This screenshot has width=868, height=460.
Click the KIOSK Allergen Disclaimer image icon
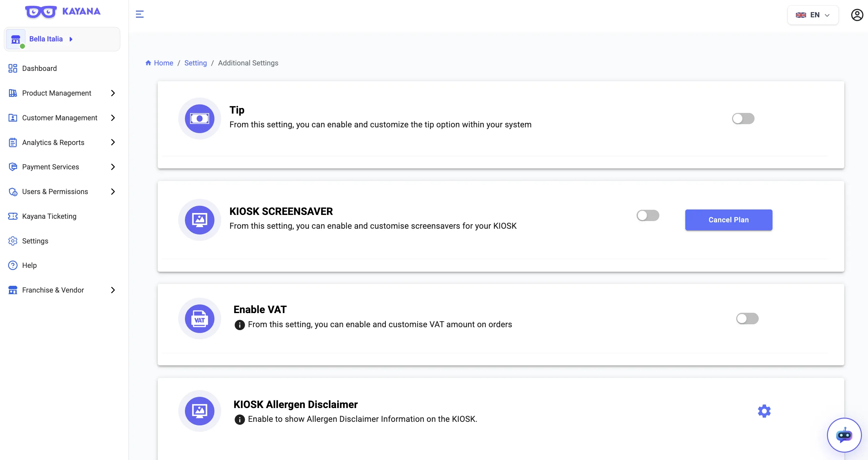tap(199, 411)
